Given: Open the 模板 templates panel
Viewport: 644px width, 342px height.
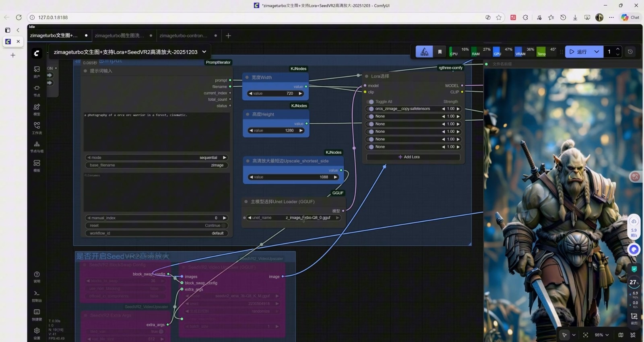Looking at the screenshot, I should 37,165.
